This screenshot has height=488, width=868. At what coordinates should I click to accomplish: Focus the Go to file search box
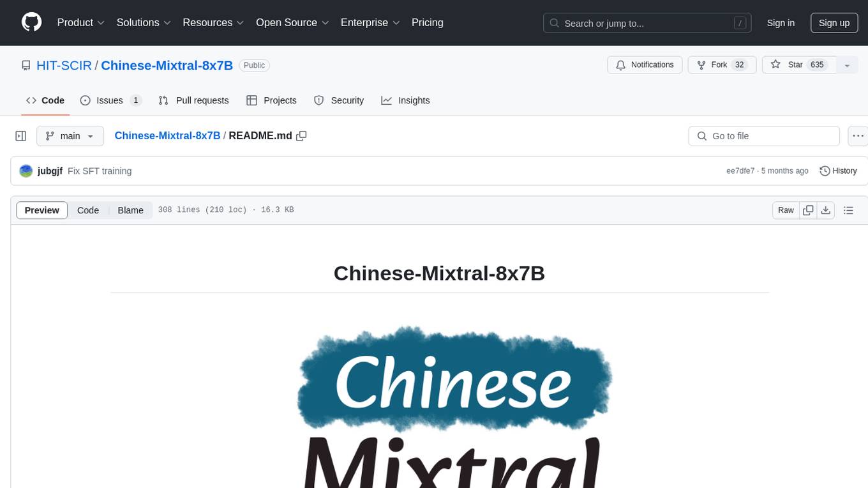[x=764, y=136]
